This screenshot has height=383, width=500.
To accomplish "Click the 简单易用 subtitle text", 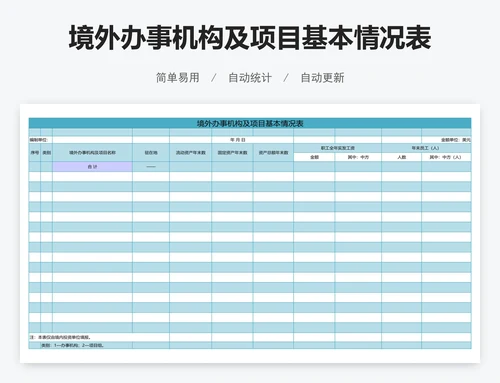I will coord(178,78).
